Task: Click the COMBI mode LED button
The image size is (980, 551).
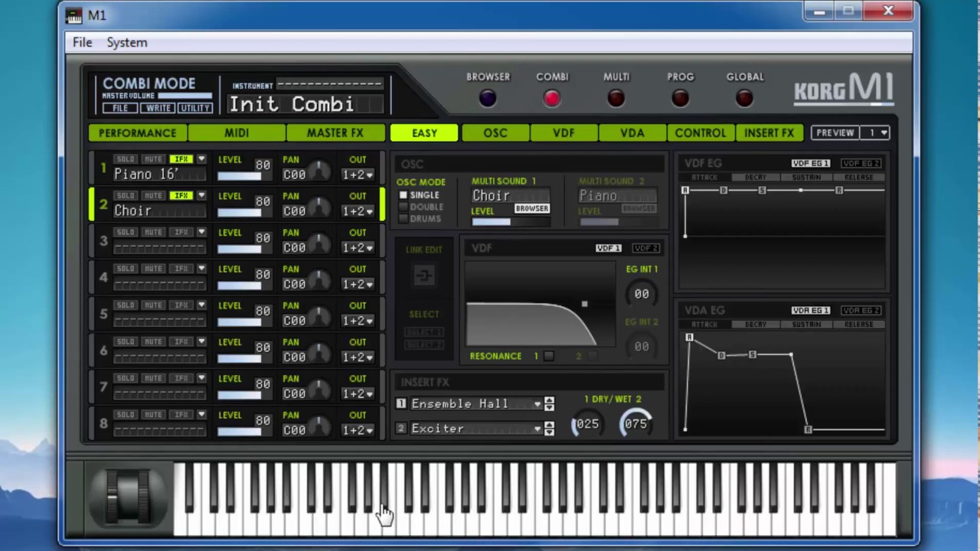Action: [x=552, y=98]
